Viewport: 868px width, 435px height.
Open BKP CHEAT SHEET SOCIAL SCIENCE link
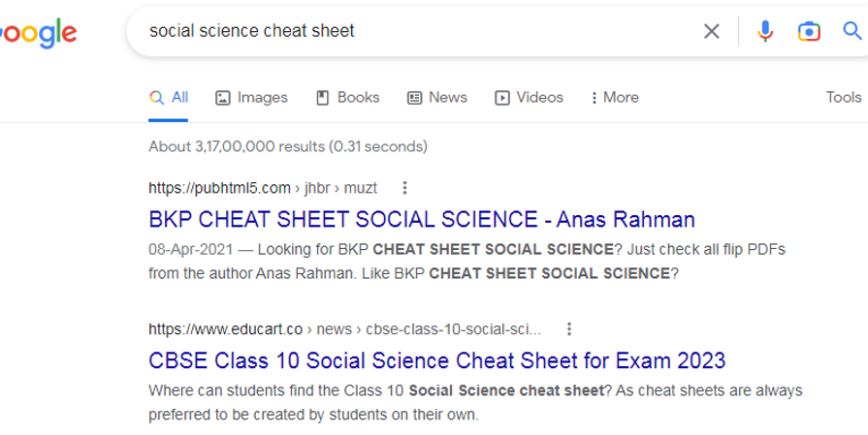tap(422, 219)
